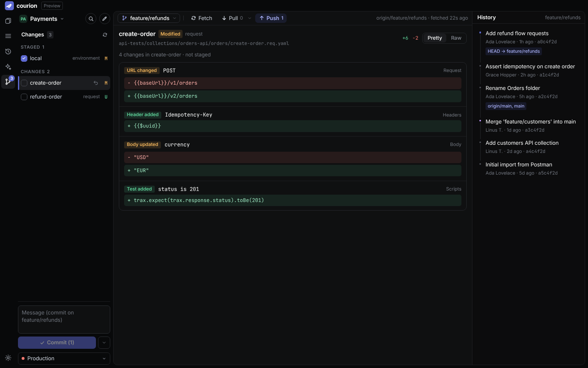Open the history clock sidebar icon

(8, 52)
